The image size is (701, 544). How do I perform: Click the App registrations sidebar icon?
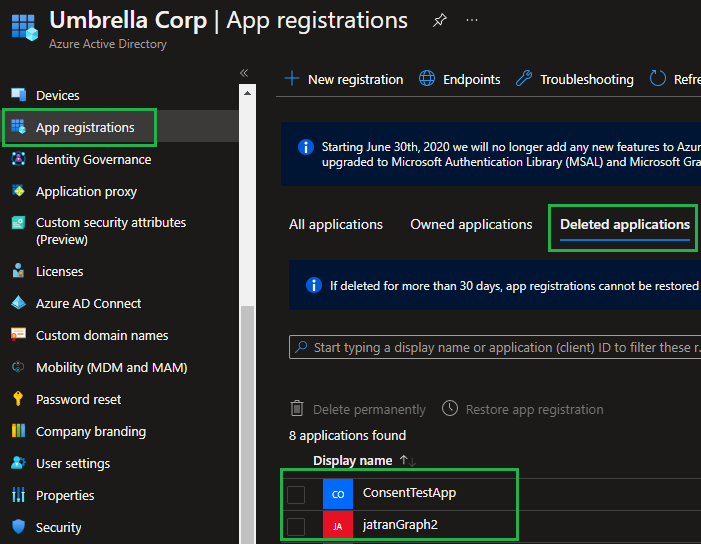(18, 127)
